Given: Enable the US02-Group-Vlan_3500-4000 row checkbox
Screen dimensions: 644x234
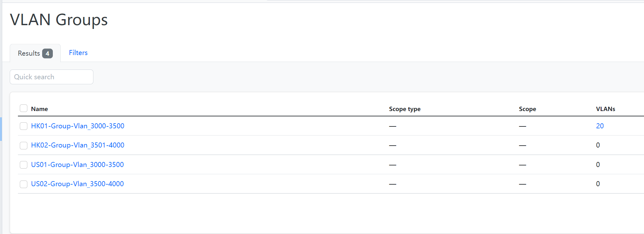Looking at the screenshot, I should [24, 184].
